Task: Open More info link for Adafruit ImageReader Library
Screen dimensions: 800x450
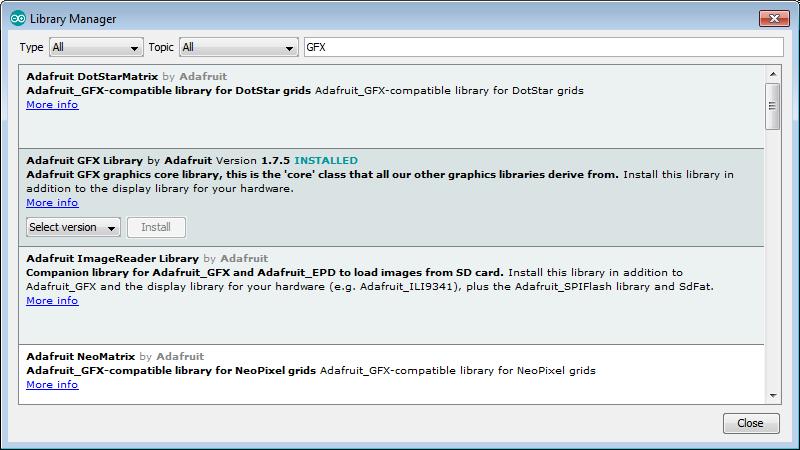Action: [52, 301]
